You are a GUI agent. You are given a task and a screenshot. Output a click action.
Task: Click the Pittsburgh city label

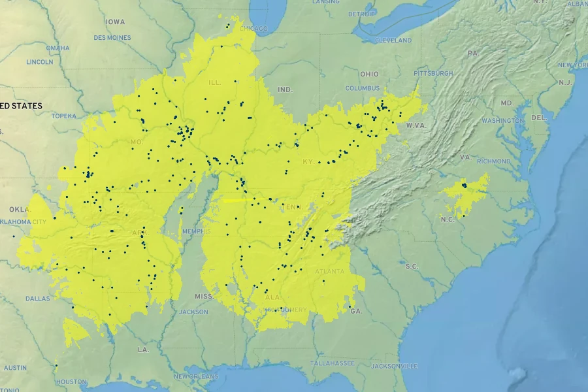pos(433,73)
